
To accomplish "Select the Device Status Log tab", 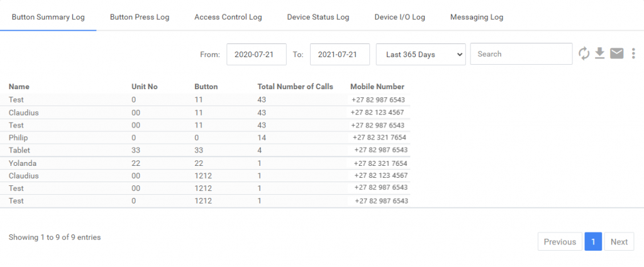I will (318, 17).
